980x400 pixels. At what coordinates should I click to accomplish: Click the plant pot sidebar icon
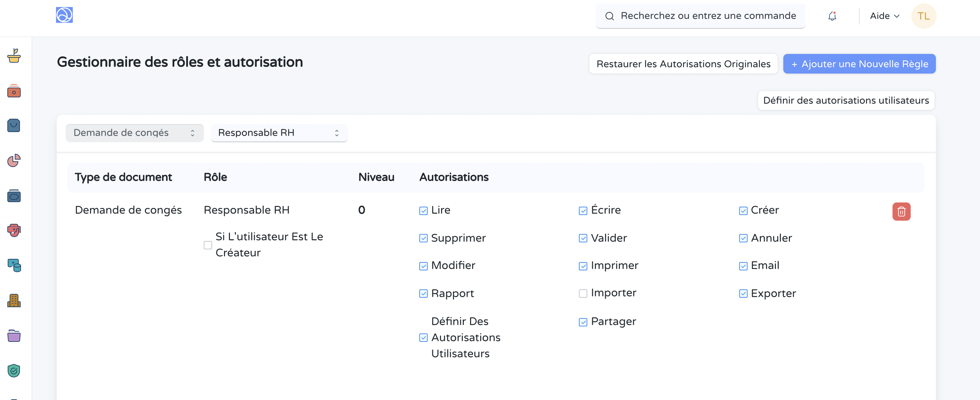tap(14, 56)
